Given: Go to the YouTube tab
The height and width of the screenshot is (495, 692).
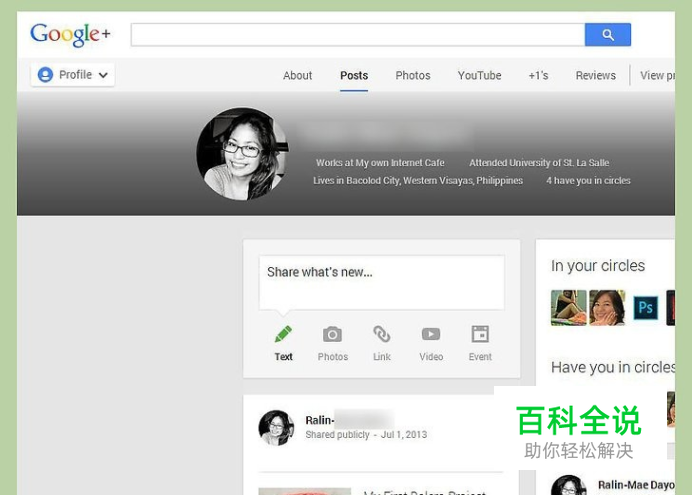Looking at the screenshot, I should [479, 75].
